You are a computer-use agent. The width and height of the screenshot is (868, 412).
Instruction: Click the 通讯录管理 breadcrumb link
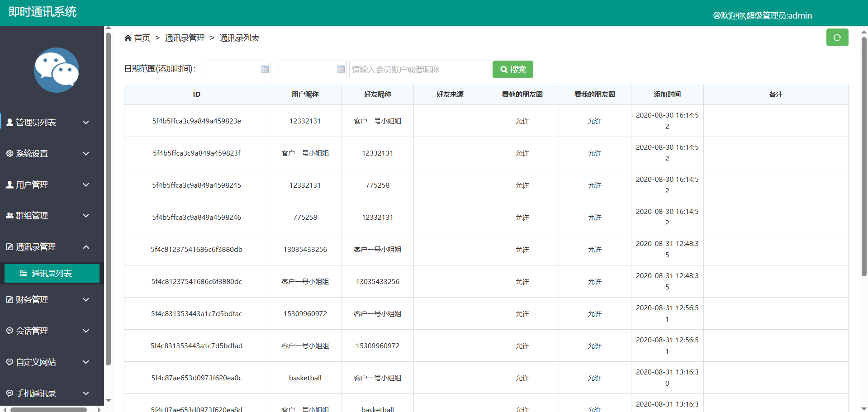[185, 38]
